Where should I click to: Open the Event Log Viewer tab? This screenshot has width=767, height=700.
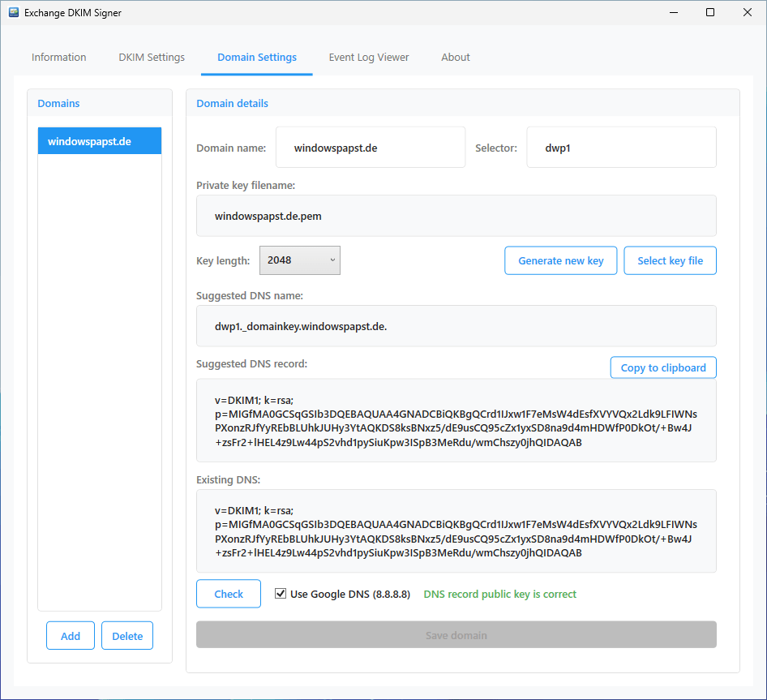368,57
